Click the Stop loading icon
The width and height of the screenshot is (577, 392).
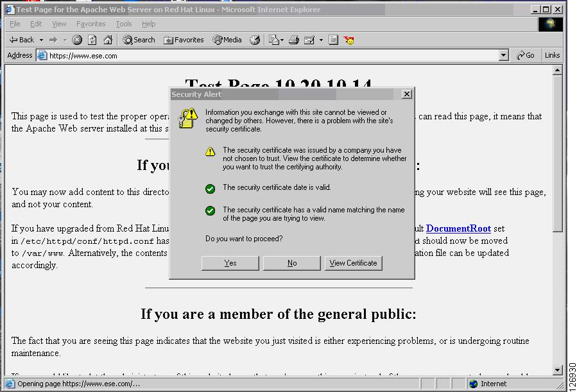[x=77, y=40]
